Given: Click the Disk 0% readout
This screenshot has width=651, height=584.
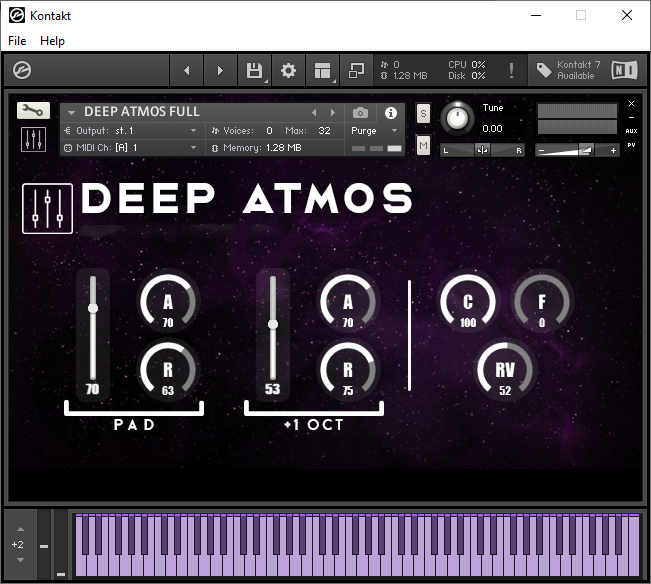Looking at the screenshot, I should click(x=467, y=76).
